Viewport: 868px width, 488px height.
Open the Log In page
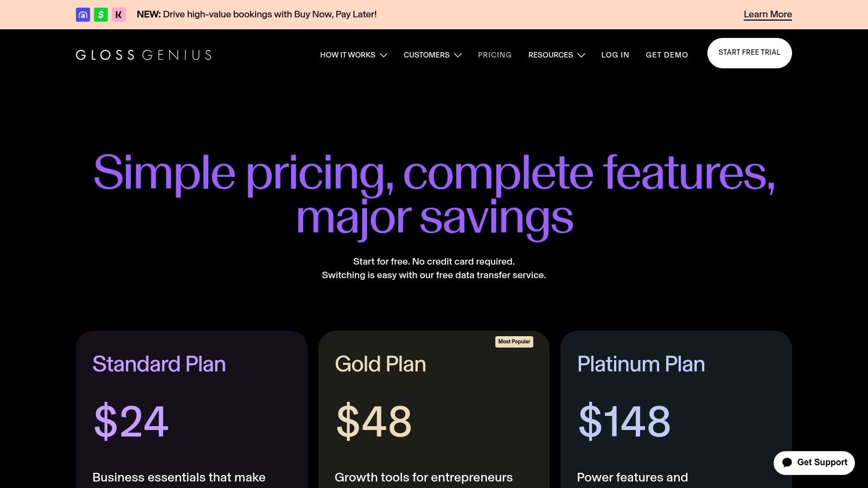(615, 55)
